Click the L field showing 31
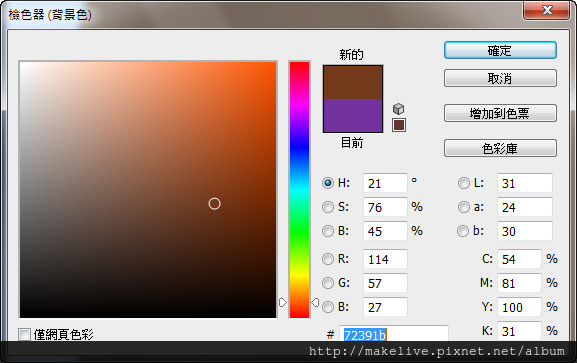The image size is (577, 363). point(525,183)
